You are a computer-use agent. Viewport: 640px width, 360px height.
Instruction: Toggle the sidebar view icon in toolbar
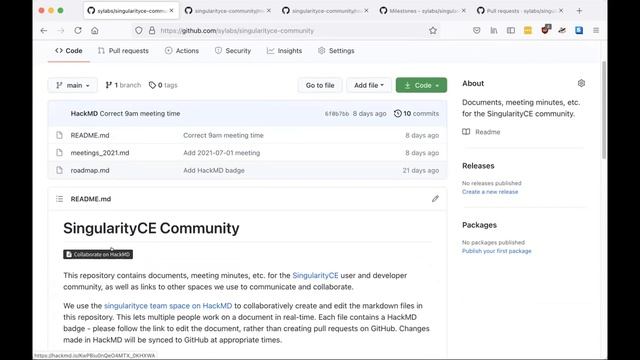click(x=511, y=31)
